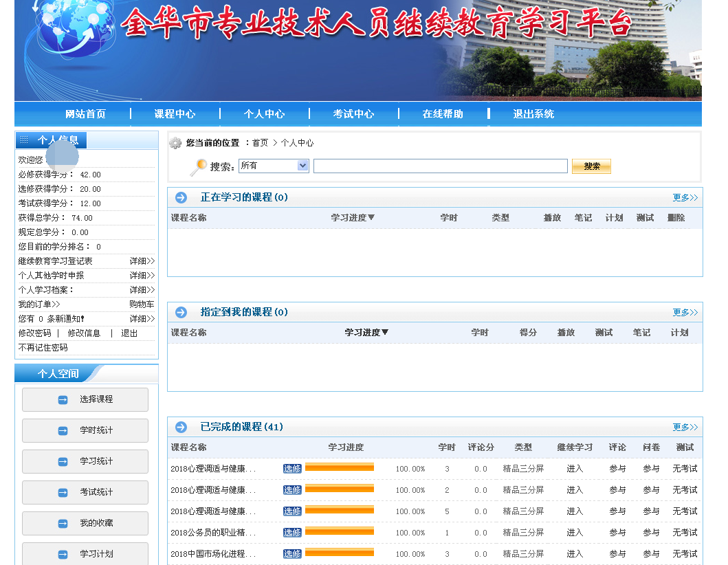Click 修改密码 link
This screenshot has height=565, width=728.
[x=34, y=333]
